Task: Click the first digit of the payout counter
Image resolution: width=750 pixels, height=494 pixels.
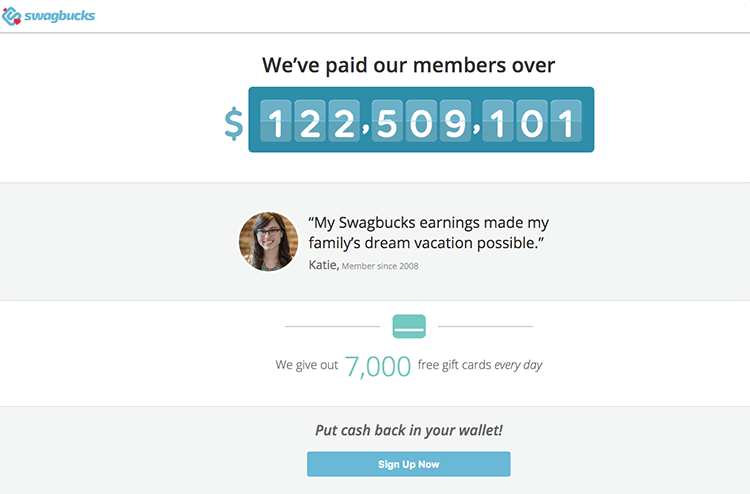Action: pos(275,122)
